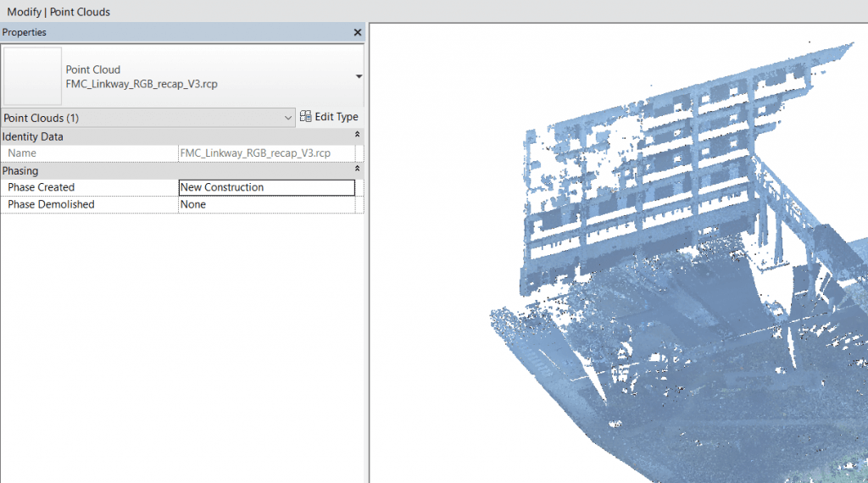The width and height of the screenshot is (868, 483).
Task: Select the Phase Demolished None value
Action: 267,205
